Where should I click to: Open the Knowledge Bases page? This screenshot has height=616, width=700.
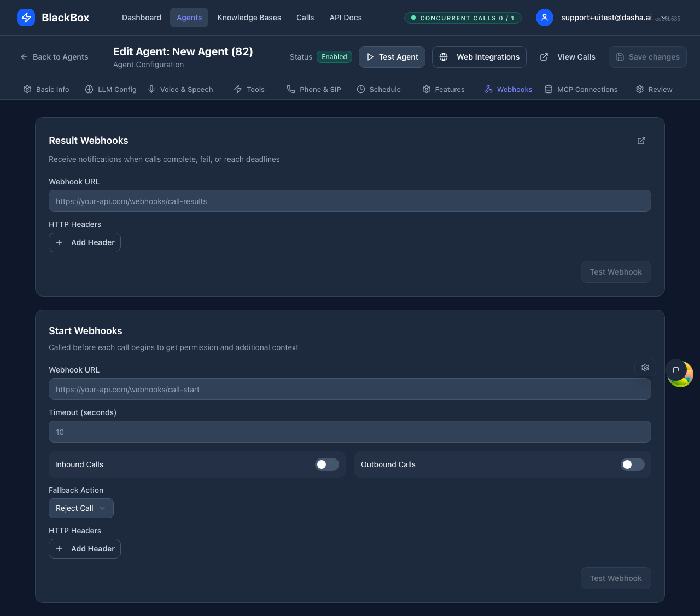point(249,18)
